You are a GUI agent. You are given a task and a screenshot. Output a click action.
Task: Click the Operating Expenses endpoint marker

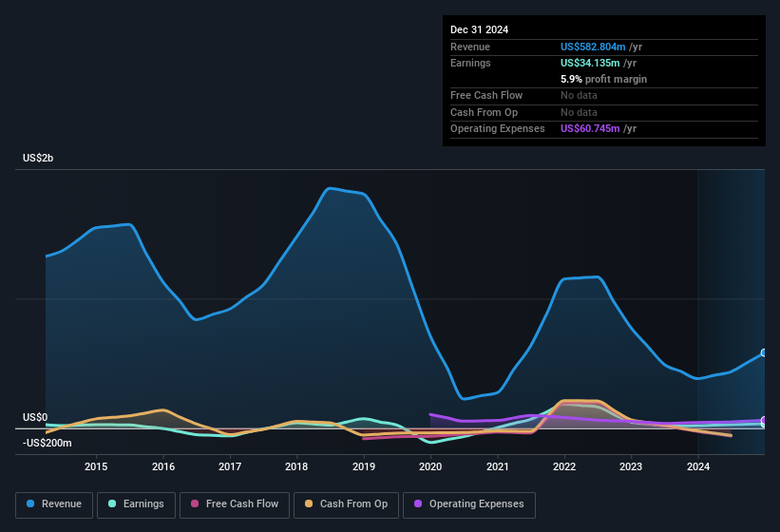coord(764,420)
